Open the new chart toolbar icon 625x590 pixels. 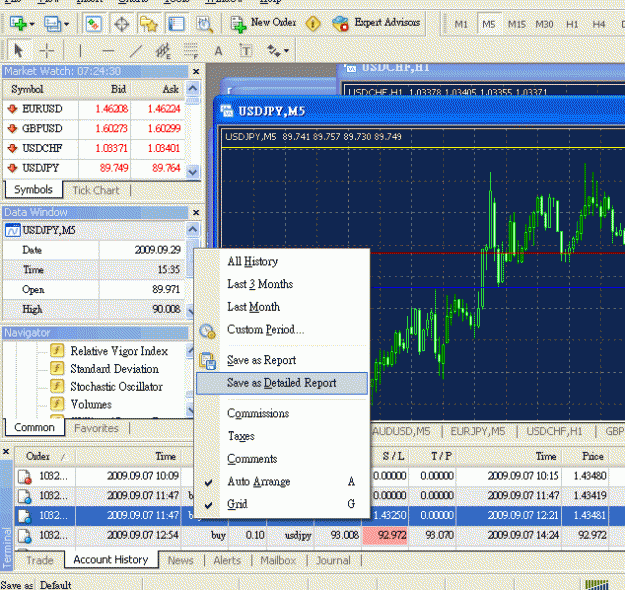[18, 24]
